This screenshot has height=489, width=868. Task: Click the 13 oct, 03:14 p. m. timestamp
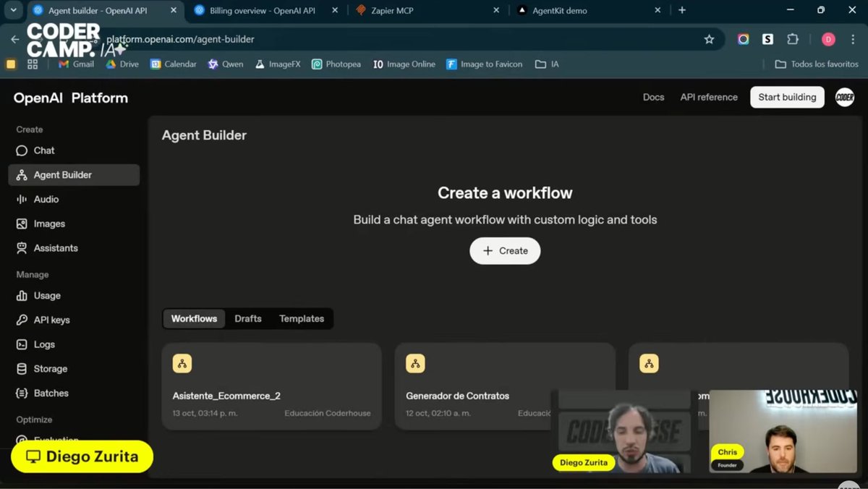click(x=205, y=413)
